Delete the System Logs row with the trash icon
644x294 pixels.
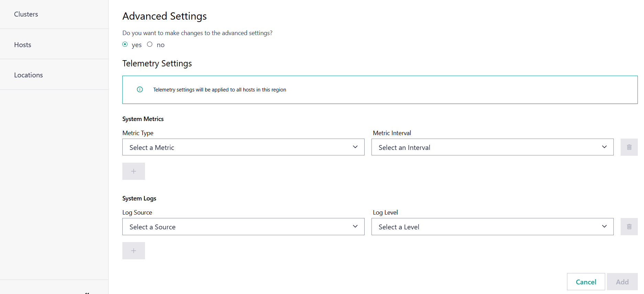pyautogui.click(x=629, y=227)
